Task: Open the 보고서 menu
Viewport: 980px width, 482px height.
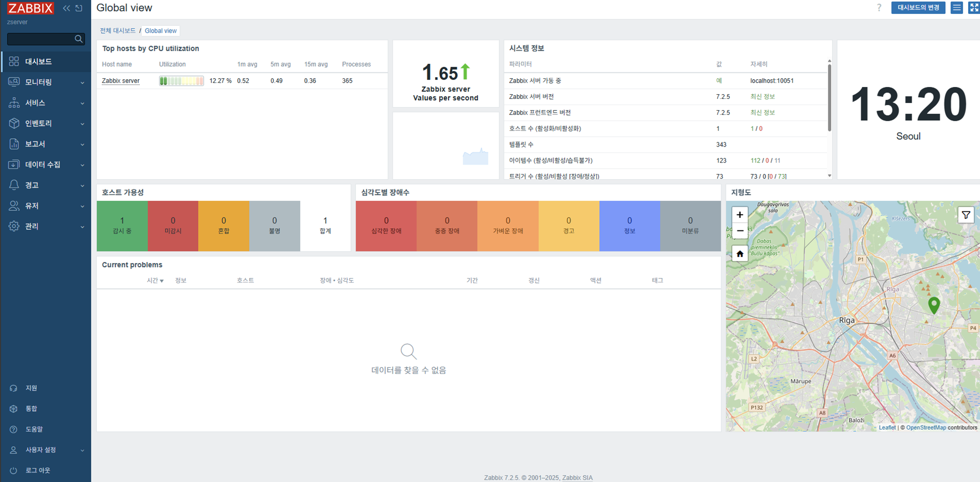Action: (46, 144)
